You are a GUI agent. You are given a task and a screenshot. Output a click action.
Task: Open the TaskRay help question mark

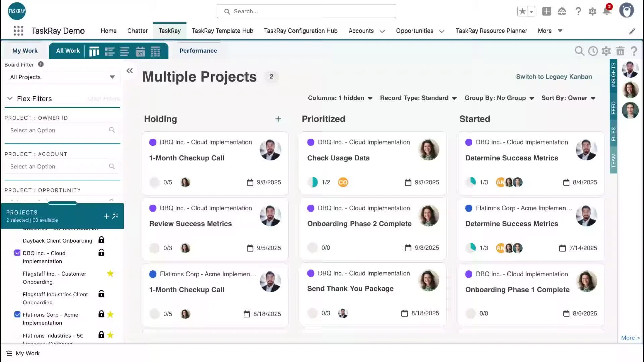(634, 51)
